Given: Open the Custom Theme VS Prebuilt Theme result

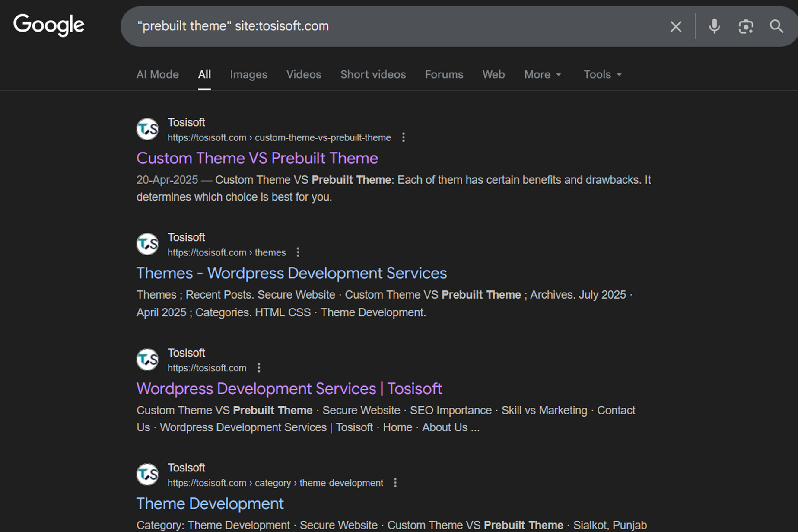Looking at the screenshot, I should pos(257,158).
